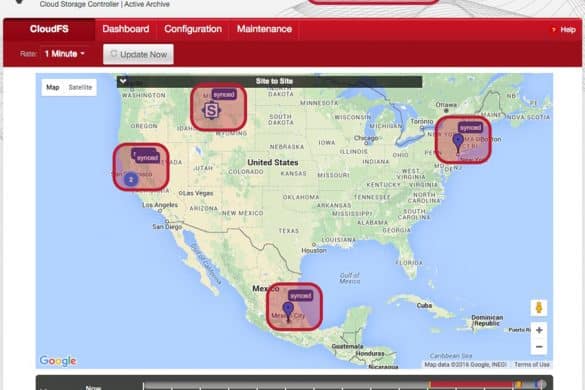Click the synced label above Mexico City pin
585x390 pixels.
tap(300, 296)
